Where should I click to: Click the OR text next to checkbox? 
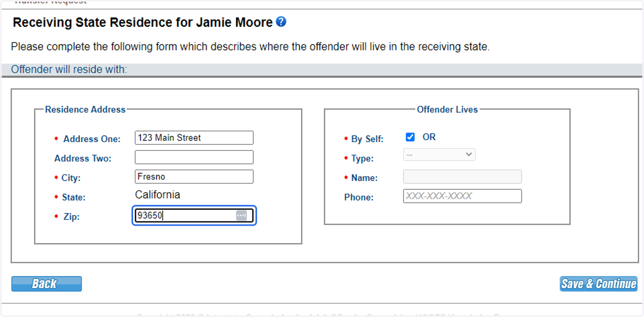(429, 137)
